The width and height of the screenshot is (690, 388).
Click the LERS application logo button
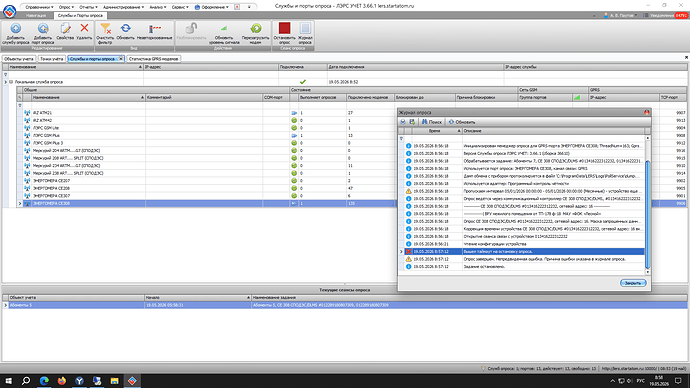tap(9, 11)
